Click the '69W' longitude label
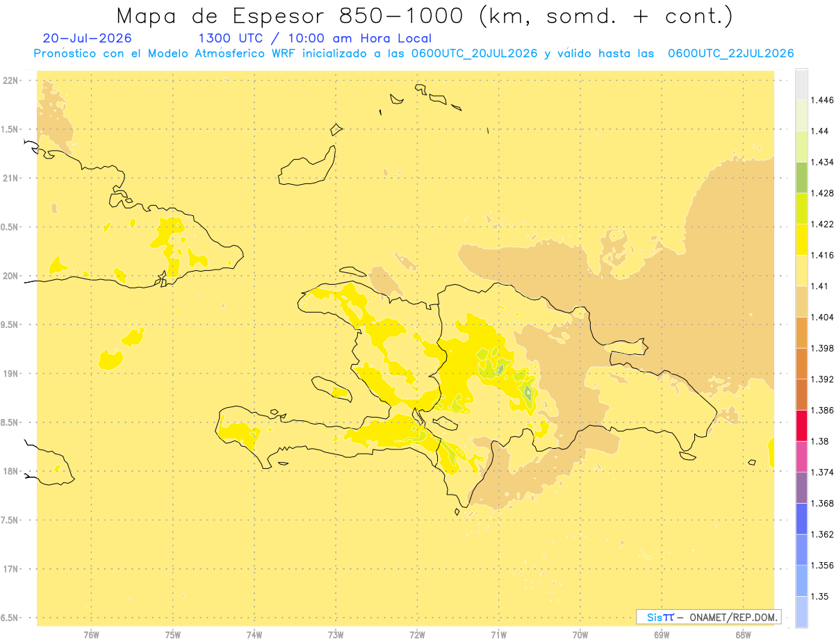The width and height of the screenshot is (834, 644). (x=662, y=634)
